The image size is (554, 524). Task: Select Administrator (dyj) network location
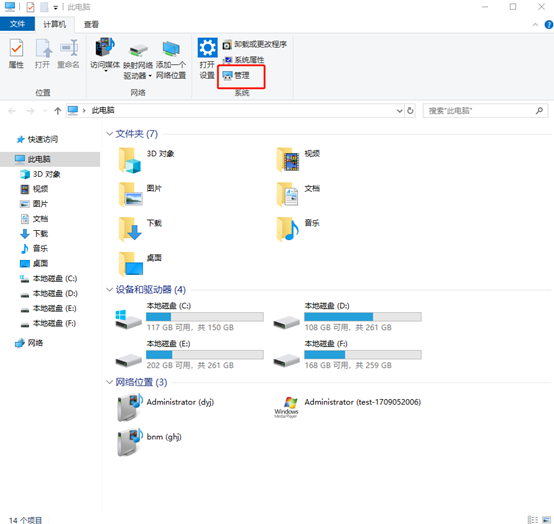pyautogui.click(x=165, y=408)
